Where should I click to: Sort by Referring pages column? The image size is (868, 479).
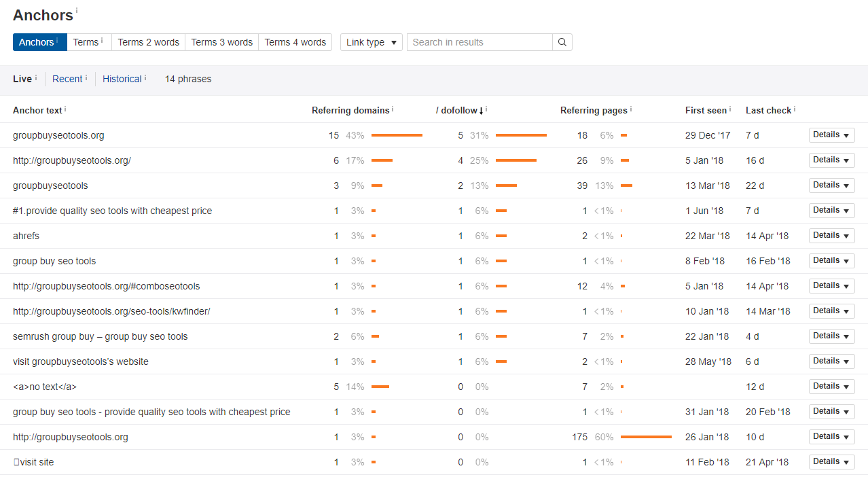594,110
